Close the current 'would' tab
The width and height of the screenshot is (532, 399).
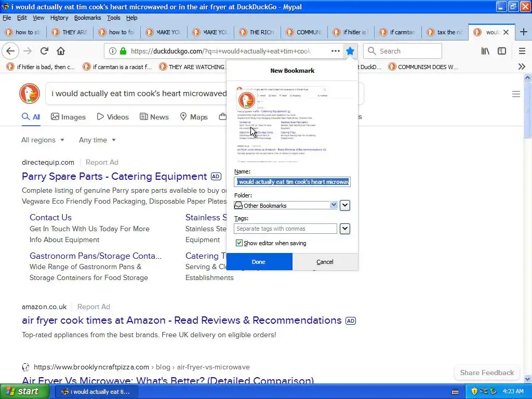pos(506,32)
